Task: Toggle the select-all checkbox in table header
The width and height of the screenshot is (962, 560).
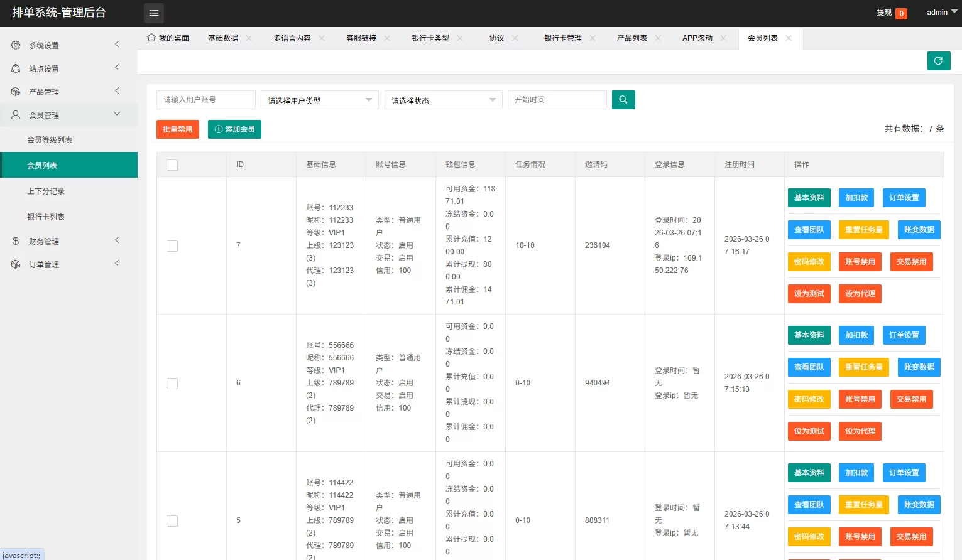Action: 172,164
